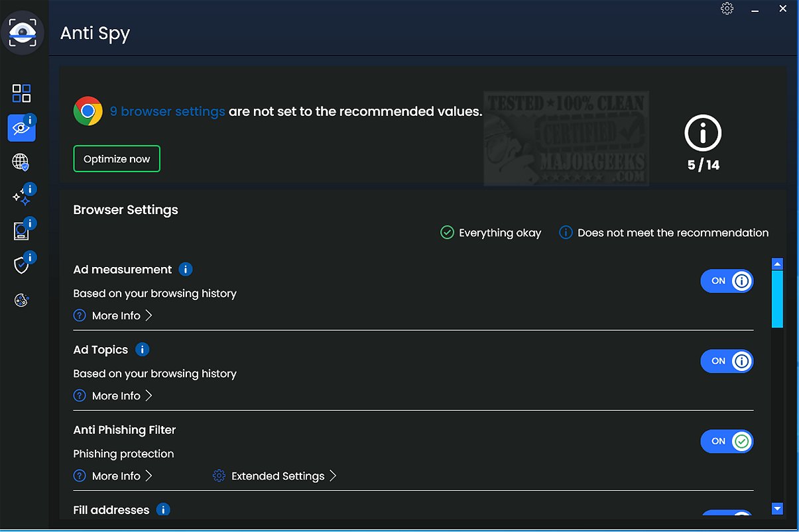
Task: Expand More Info chevron for Ad Topics
Action: [x=149, y=396]
